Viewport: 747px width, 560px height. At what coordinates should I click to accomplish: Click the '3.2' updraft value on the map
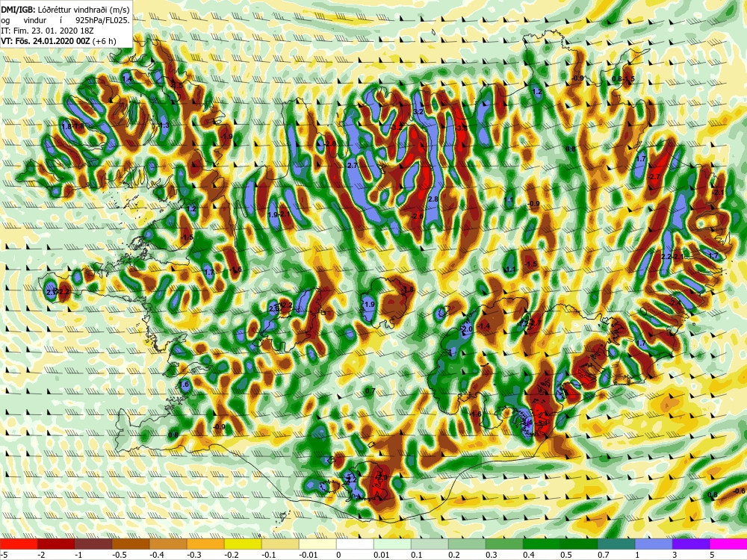pyautogui.click(x=419, y=111)
